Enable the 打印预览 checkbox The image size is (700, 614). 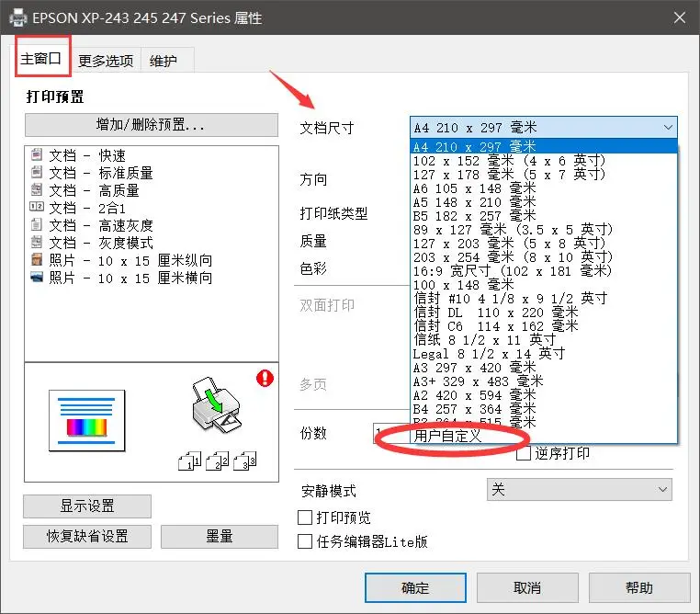pyautogui.click(x=306, y=518)
